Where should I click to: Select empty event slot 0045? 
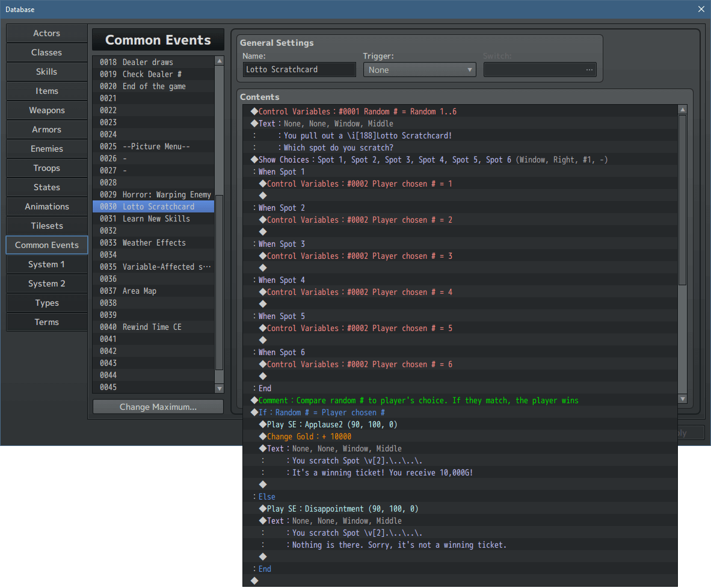pyautogui.click(x=153, y=387)
